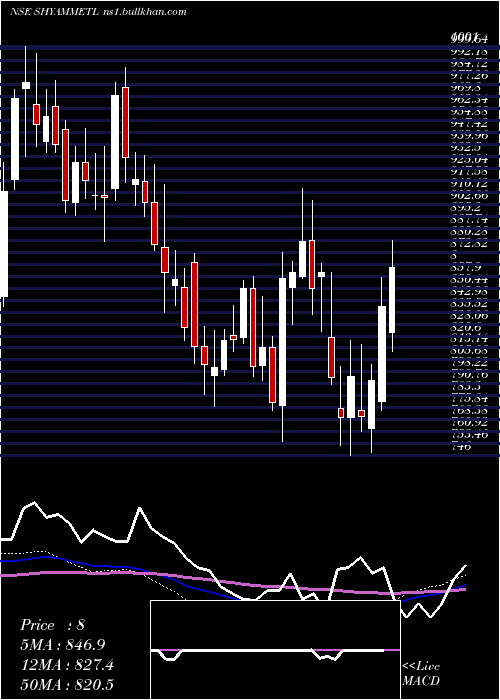Click the 925.04 price axis label
The height and width of the screenshot is (700, 500).
469,159
